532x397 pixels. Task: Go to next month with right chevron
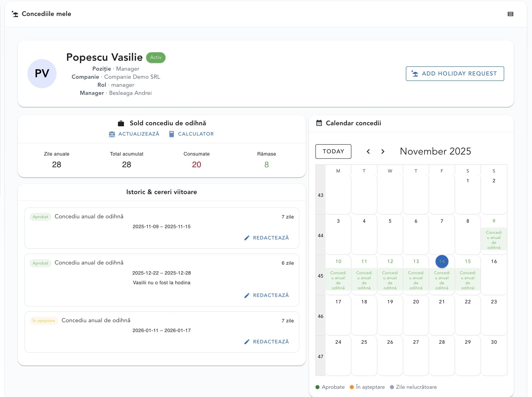pos(383,151)
